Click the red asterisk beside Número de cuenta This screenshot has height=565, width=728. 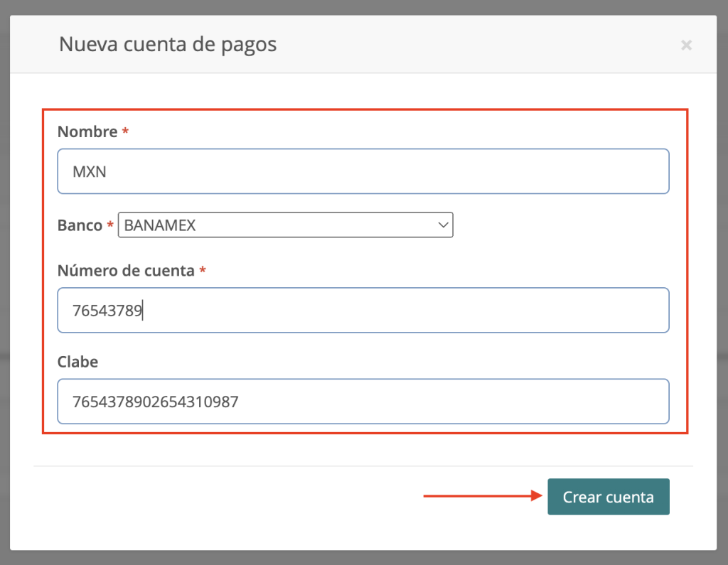click(203, 271)
